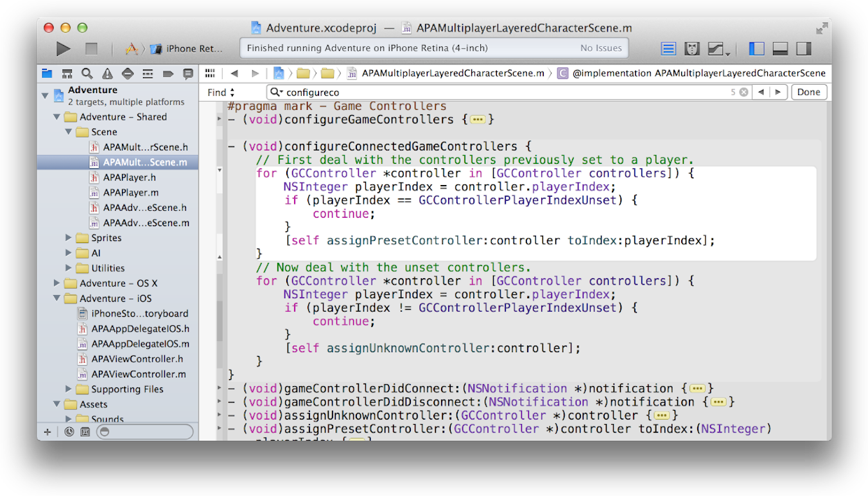This screenshot has height=496, width=868.
Task: Select Standard editor mode
Action: tap(668, 49)
